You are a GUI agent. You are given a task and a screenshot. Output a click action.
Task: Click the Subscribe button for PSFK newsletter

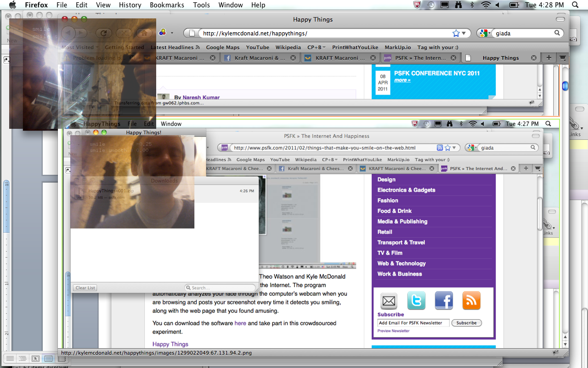pos(466,323)
